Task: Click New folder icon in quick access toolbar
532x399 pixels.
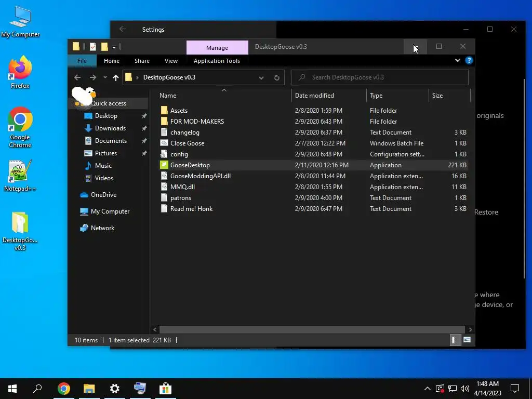Action: 104,47
